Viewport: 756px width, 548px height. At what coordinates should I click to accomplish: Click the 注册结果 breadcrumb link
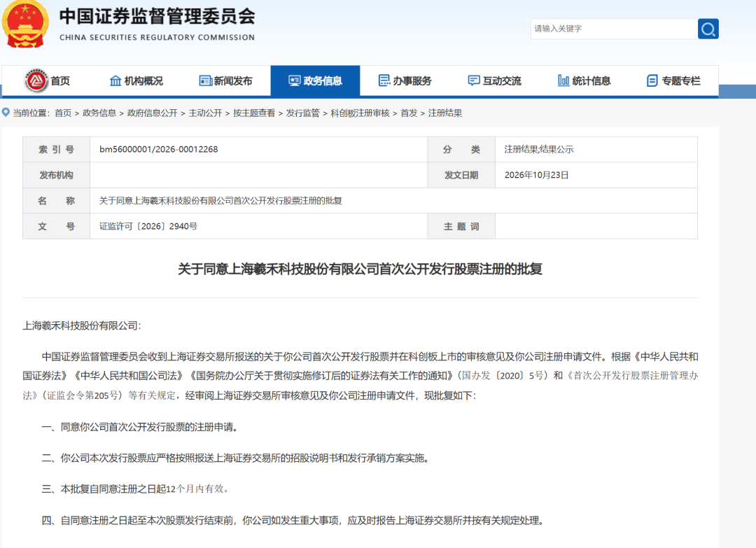(x=445, y=113)
